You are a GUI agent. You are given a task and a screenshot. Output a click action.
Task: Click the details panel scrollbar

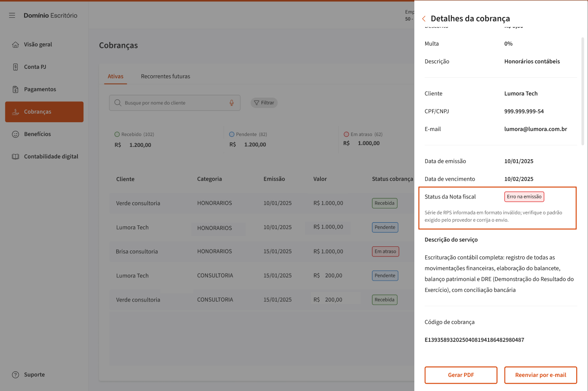pyautogui.click(x=582, y=91)
